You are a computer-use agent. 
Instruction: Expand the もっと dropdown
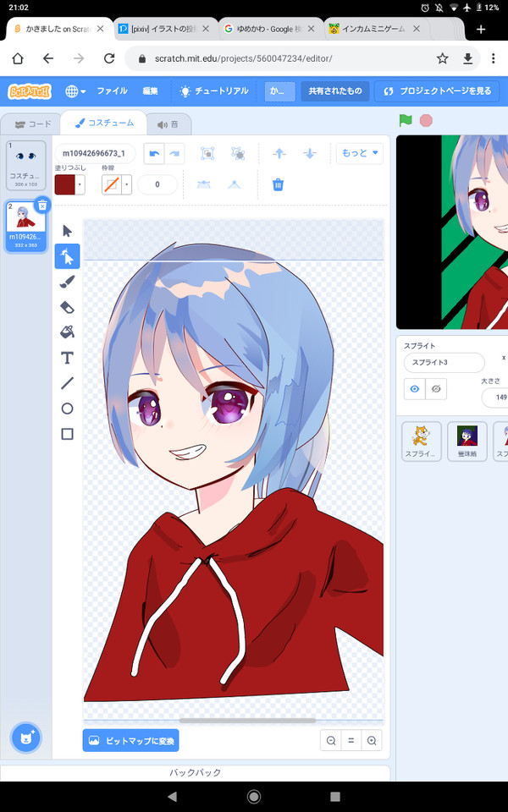click(x=360, y=153)
